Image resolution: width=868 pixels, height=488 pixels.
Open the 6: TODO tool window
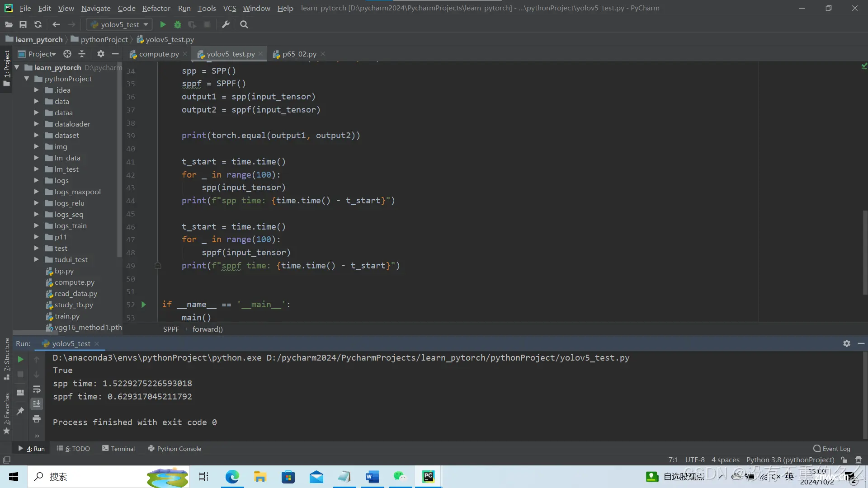pos(73,449)
